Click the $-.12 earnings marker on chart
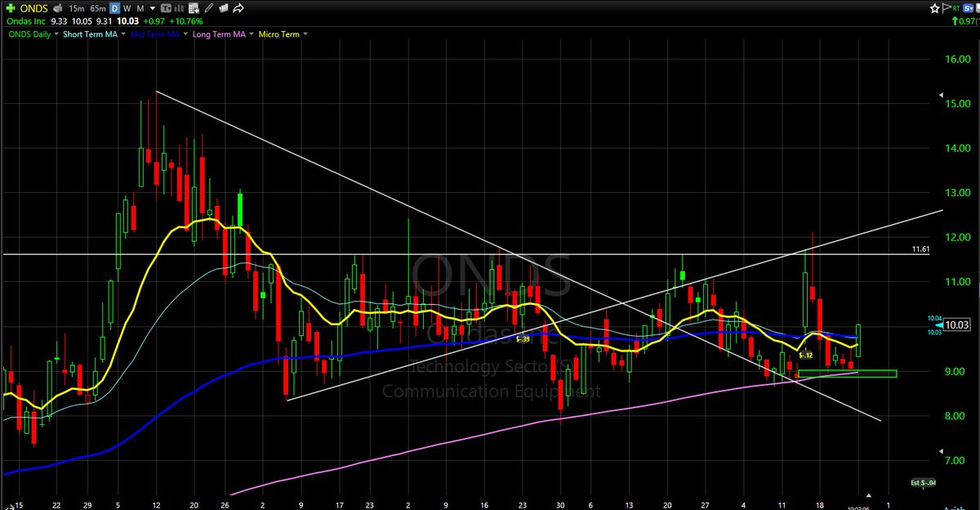This screenshot has height=510, width=980. [x=806, y=355]
